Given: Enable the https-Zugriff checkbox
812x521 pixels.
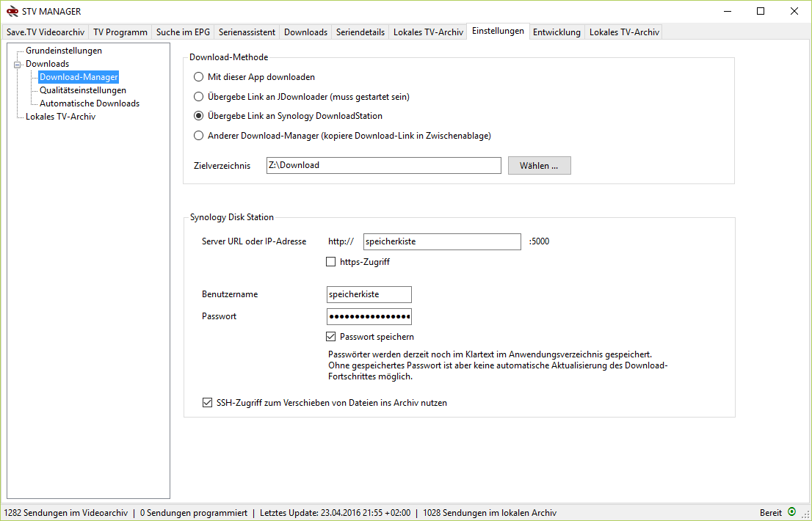Looking at the screenshot, I should coord(330,261).
